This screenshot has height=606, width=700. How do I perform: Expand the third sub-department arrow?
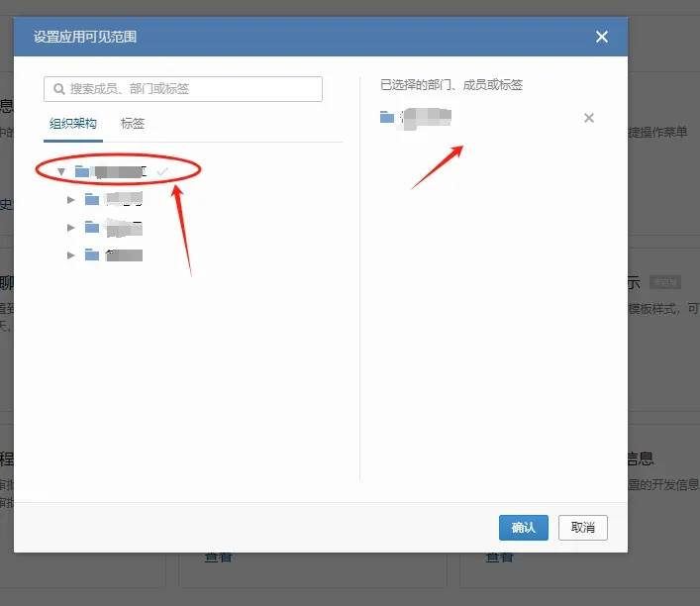pyautogui.click(x=71, y=255)
